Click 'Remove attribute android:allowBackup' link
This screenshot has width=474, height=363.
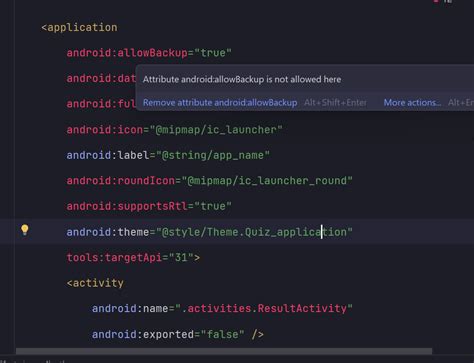point(220,102)
